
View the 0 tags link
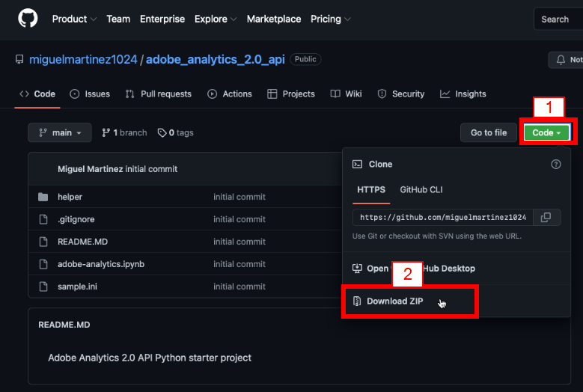click(x=175, y=132)
